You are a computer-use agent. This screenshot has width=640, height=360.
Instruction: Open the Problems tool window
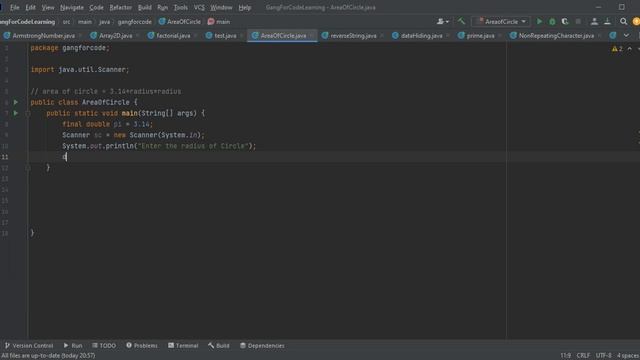pos(142,346)
